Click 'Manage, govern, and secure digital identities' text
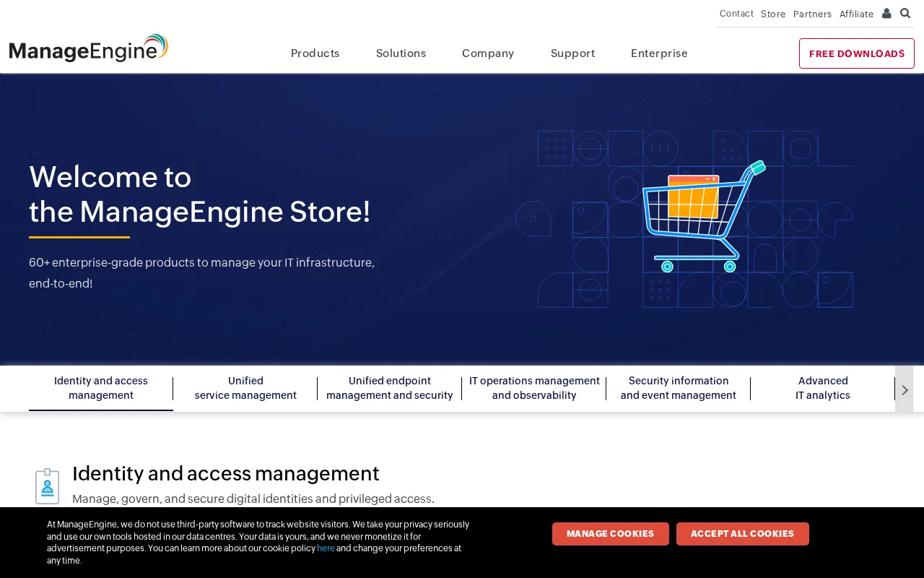This screenshot has width=924, height=578. [x=253, y=499]
